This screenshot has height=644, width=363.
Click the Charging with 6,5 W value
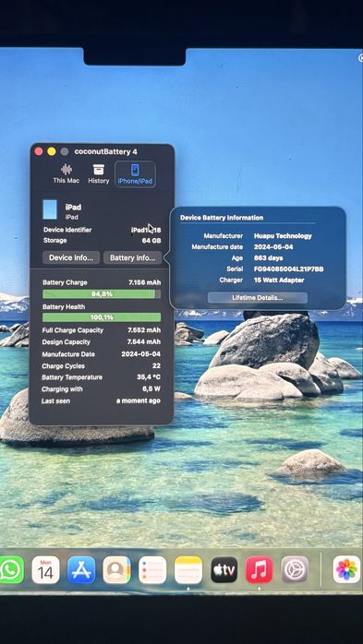click(151, 389)
